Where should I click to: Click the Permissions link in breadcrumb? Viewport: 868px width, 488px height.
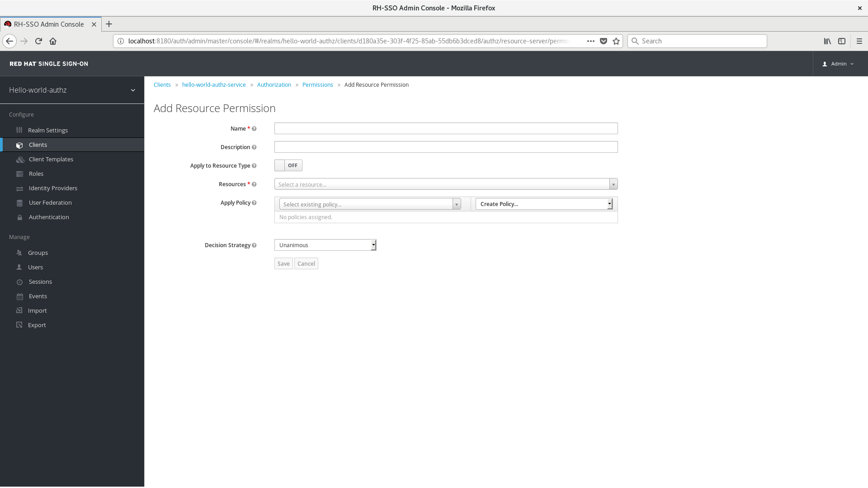click(x=318, y=84)
